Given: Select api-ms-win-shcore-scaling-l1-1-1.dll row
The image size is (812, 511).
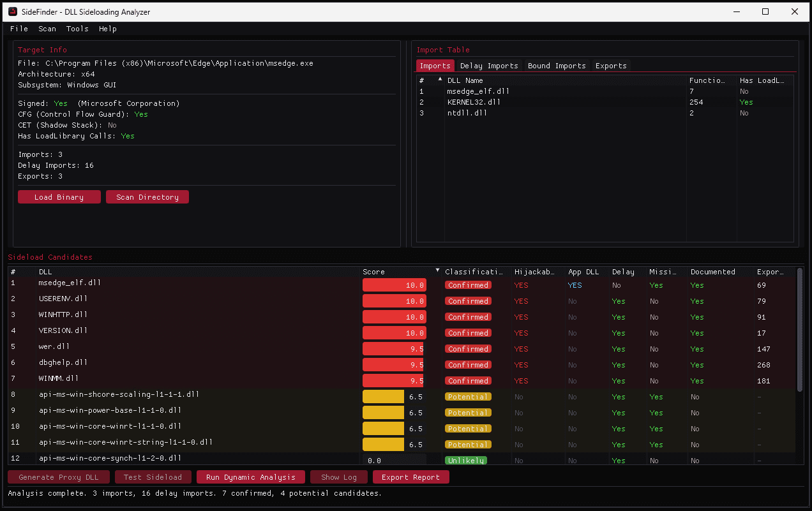Looking at the screenshot, I should coord(402,397).
